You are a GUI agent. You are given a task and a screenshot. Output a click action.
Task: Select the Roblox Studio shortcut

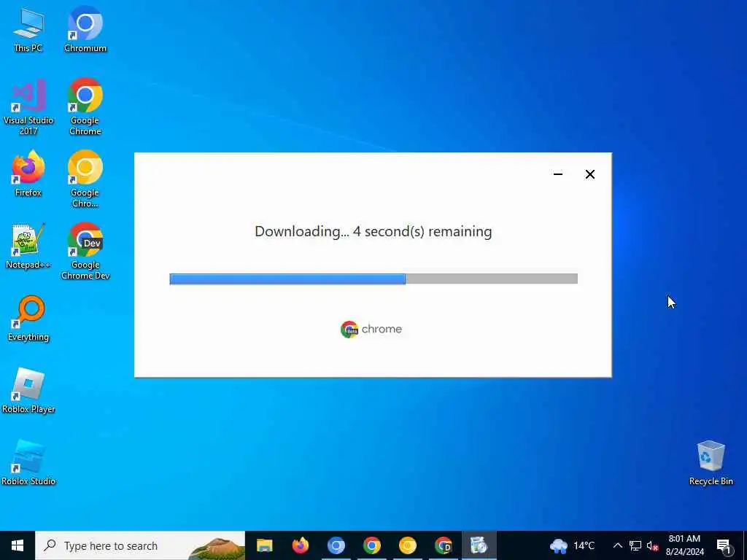(28, 463)
